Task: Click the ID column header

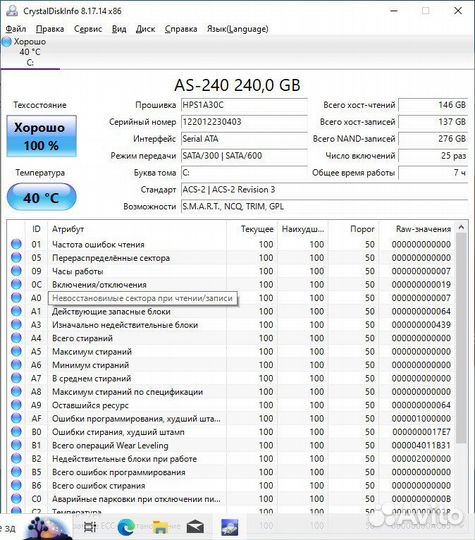Action: pyautogui.click(x=36, y=229)
